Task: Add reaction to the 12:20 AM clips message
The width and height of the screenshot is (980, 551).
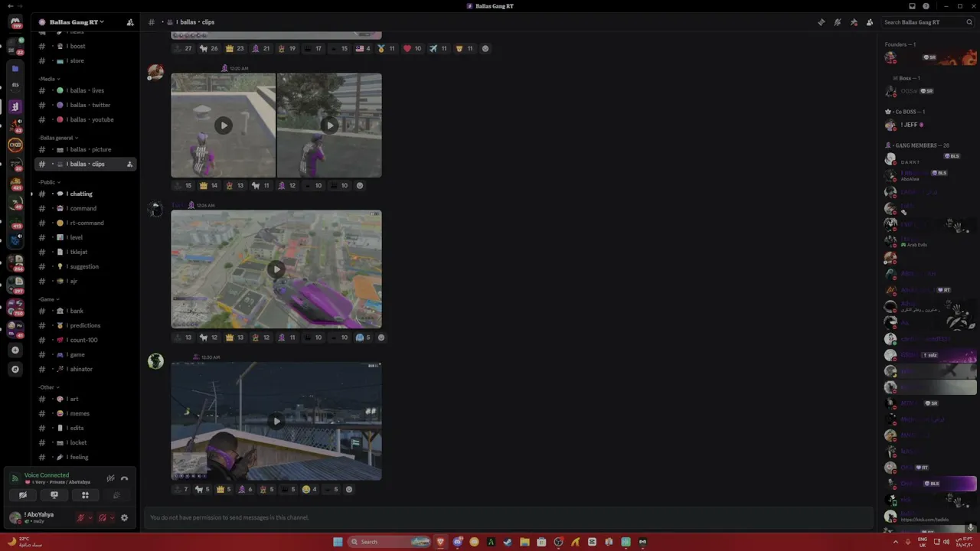Action: (x=360, y=185)
